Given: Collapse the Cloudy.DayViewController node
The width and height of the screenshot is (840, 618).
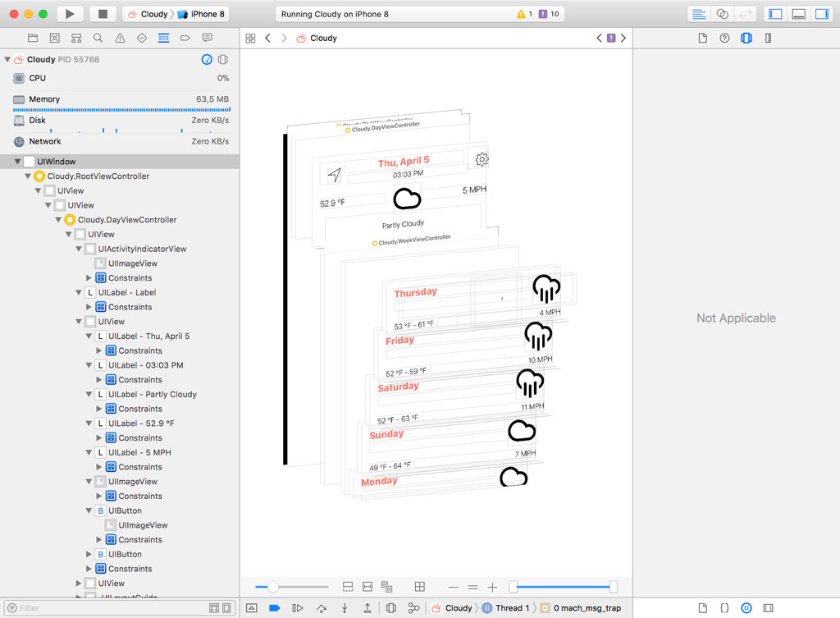Looking at the screenshot, I should click(57, 219).
